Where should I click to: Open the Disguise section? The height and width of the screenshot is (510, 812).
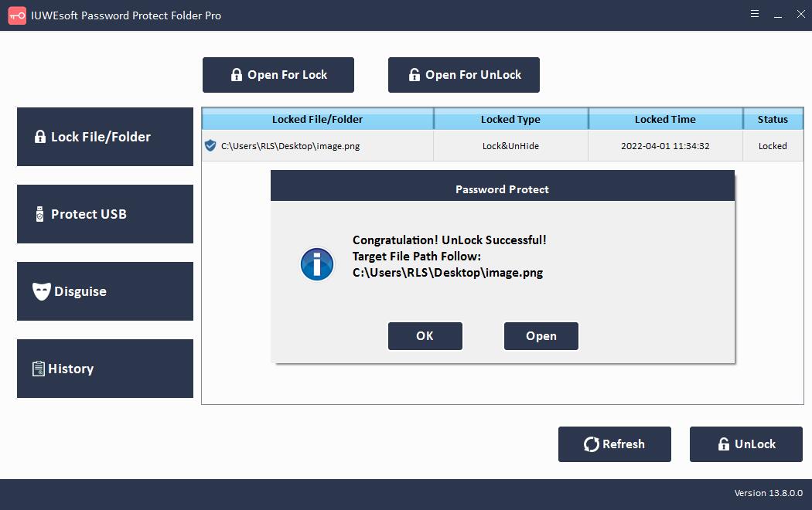(105, 291)
